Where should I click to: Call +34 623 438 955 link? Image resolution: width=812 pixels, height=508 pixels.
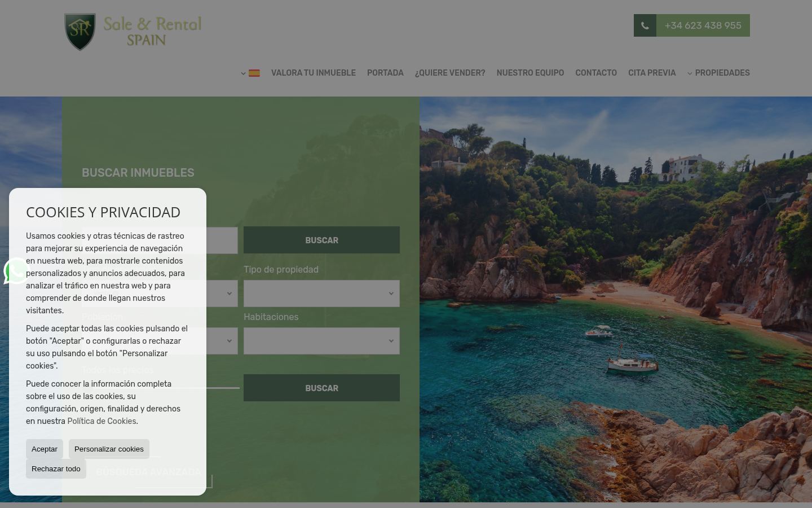[703, 25]
